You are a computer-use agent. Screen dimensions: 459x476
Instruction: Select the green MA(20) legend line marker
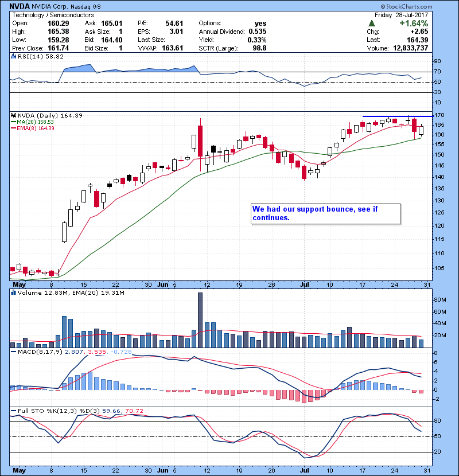click(14, 122)
